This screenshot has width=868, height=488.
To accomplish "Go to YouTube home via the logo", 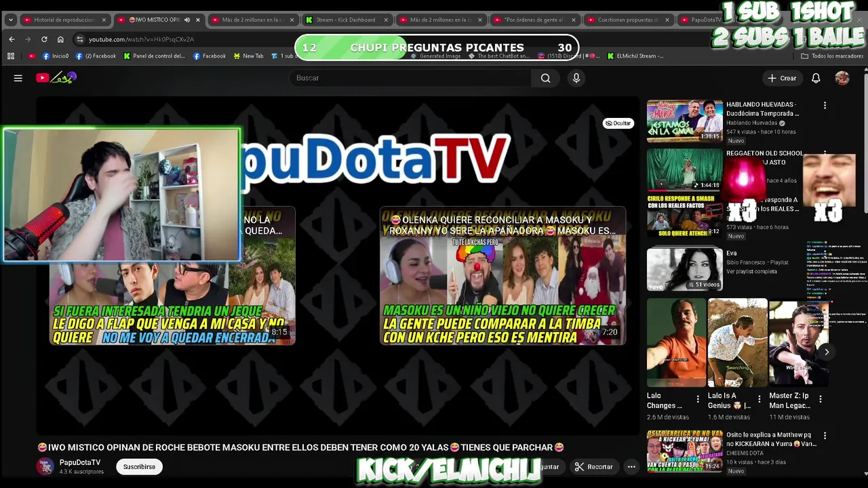I will pyautogui.click(x=56, y=78).
